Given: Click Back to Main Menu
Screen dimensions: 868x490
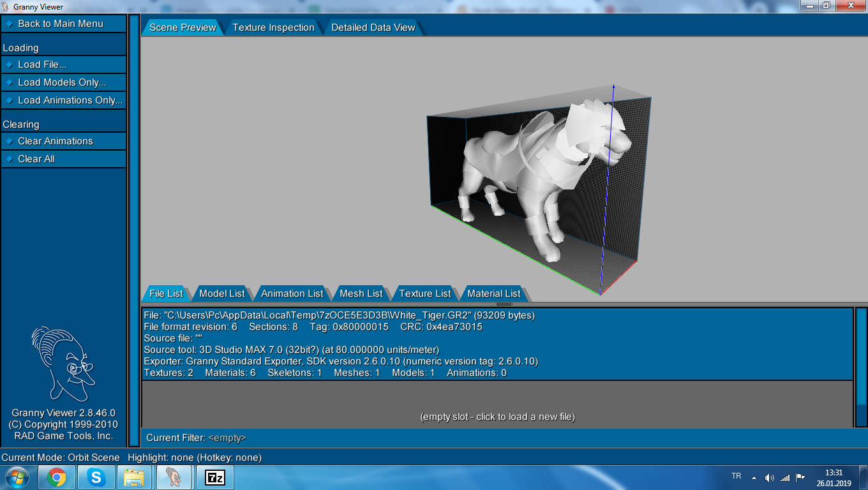Looking at the screenshot, I should pos(61,24).
